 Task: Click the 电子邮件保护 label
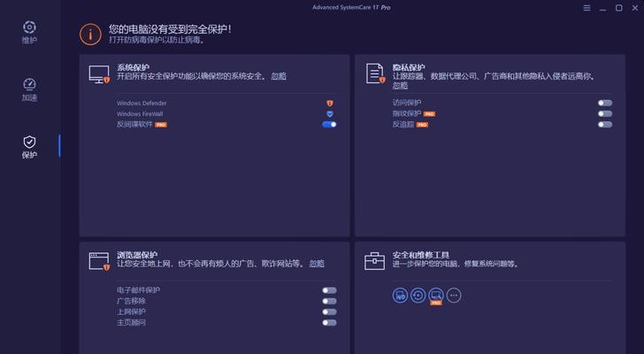point(138,290)
